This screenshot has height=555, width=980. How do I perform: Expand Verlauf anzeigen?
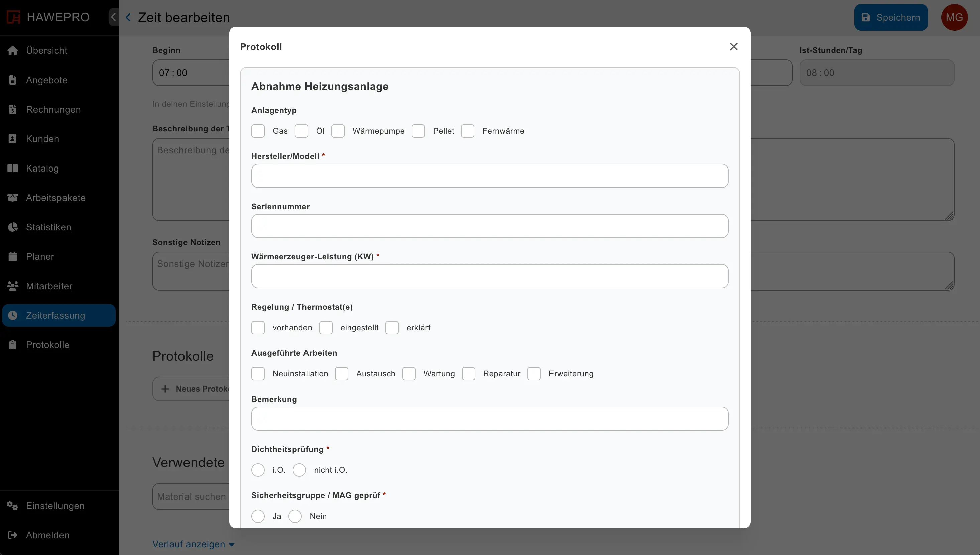pos(193,544)
